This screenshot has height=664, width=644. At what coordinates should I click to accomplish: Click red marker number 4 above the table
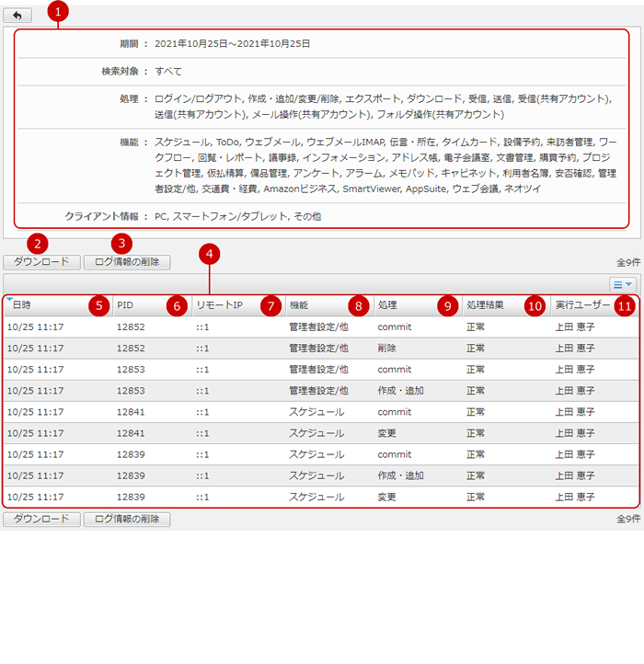click(x=211, y=253)
